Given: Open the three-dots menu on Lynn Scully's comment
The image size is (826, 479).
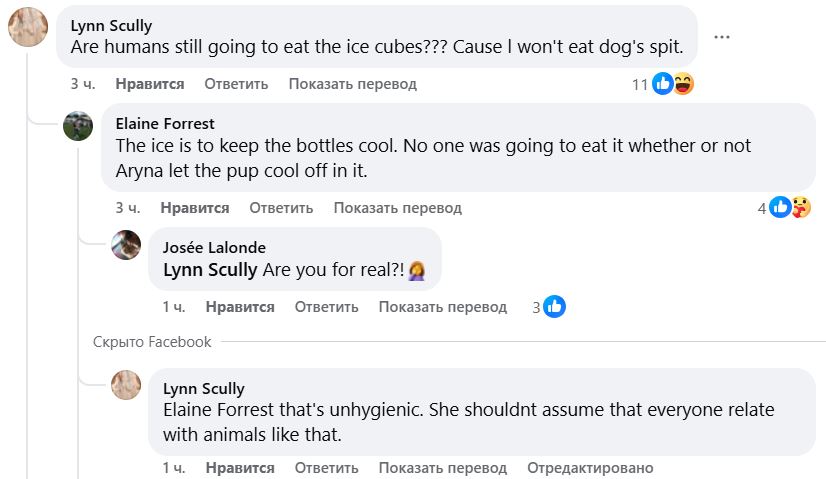Looking at the screenshot, I should click(x=721, y=37).
